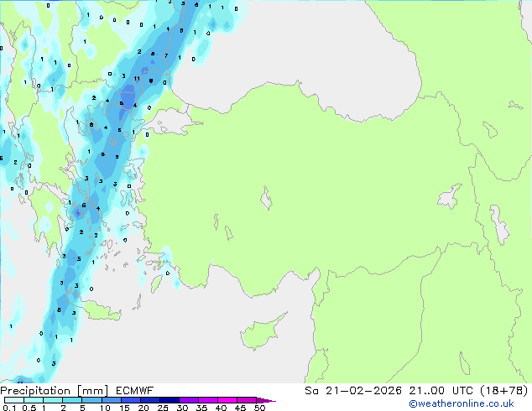Pick the 40–45 mm magenta swatch
Viewport: 532px width, 411px height.
227,400
